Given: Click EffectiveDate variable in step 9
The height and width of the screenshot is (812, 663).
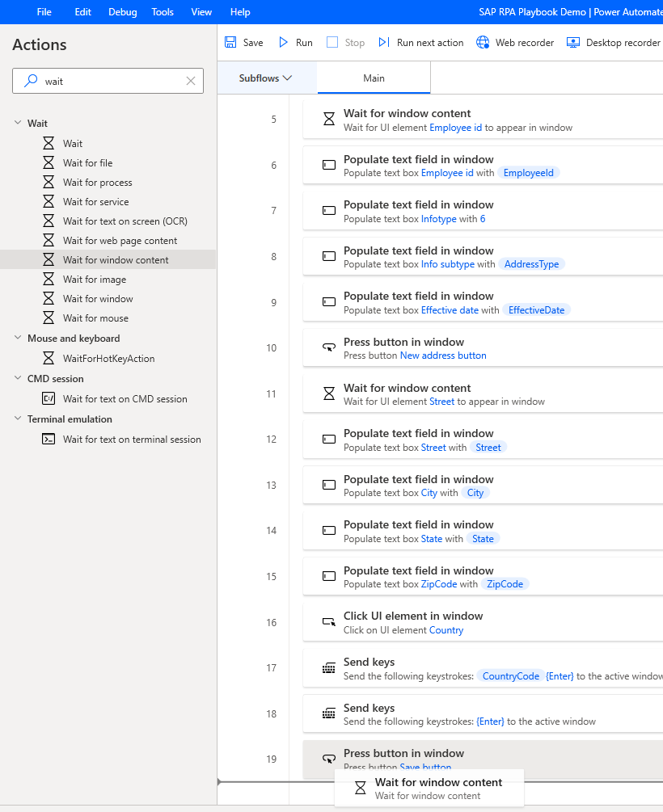Looking at the screenshot, I should (536, 310).
